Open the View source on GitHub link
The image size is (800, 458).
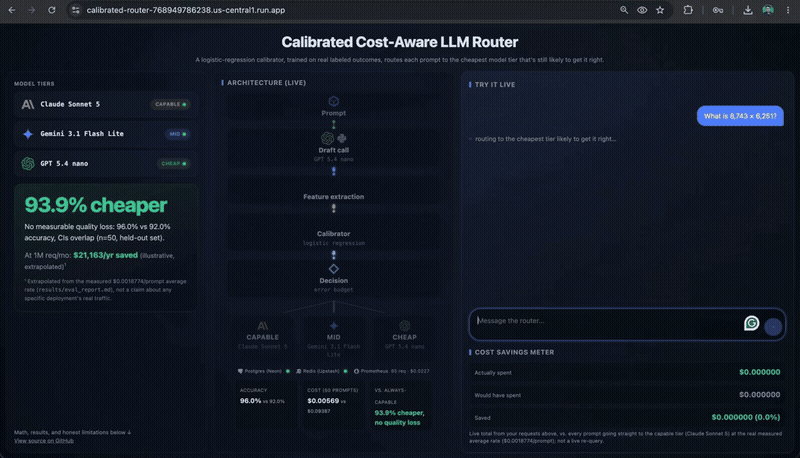[44, 441]
